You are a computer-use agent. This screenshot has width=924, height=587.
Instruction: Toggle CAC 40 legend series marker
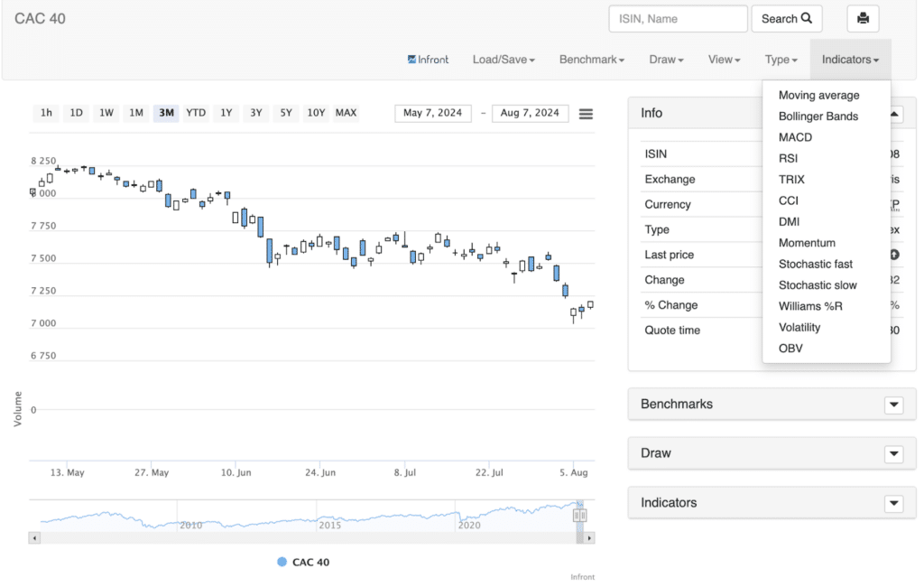click(282, 563)
